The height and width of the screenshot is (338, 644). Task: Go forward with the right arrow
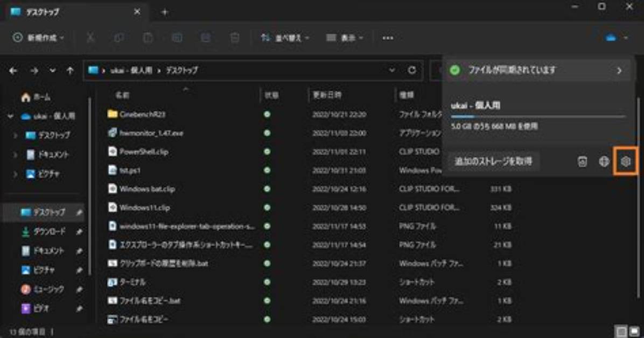[34, 71]
